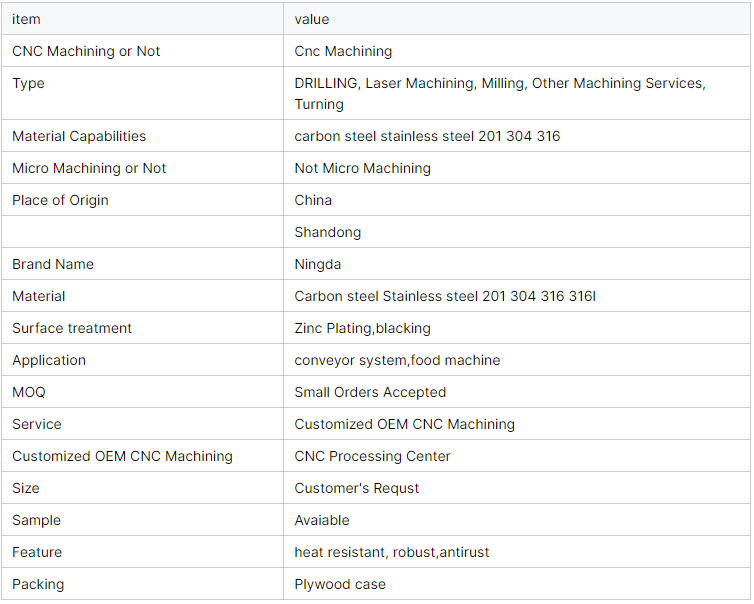Click the 'item' column header

(26, 19)
